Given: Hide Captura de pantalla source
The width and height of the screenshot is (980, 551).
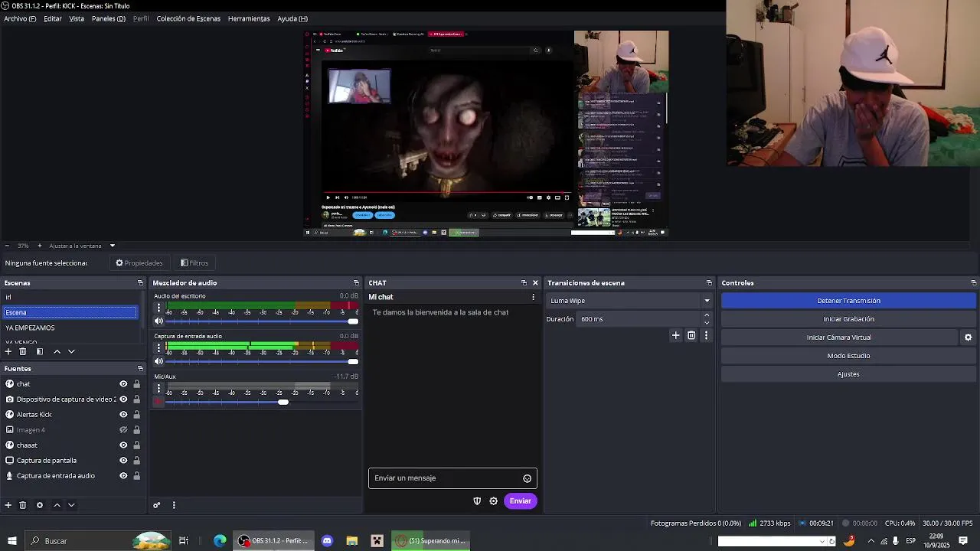Looking at the screenshot, I should [123, 461].
